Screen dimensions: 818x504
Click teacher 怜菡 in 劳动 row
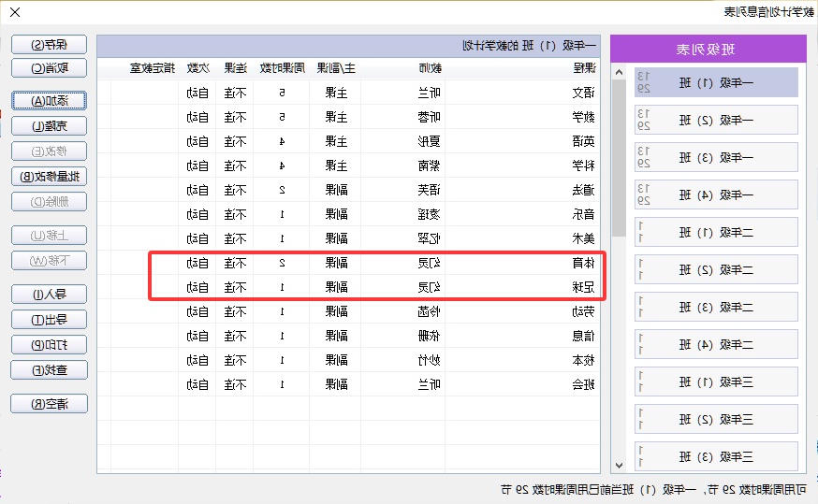point(430,311)
